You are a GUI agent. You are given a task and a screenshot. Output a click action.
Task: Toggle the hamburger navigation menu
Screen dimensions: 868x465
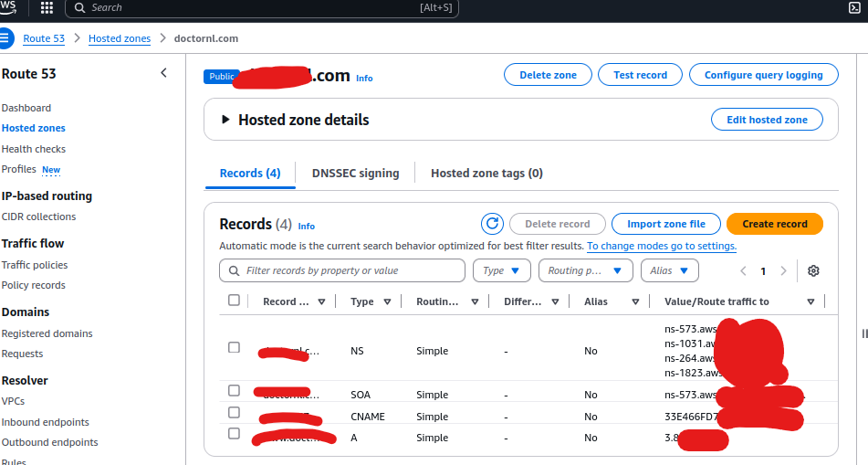tap(5, 38)
